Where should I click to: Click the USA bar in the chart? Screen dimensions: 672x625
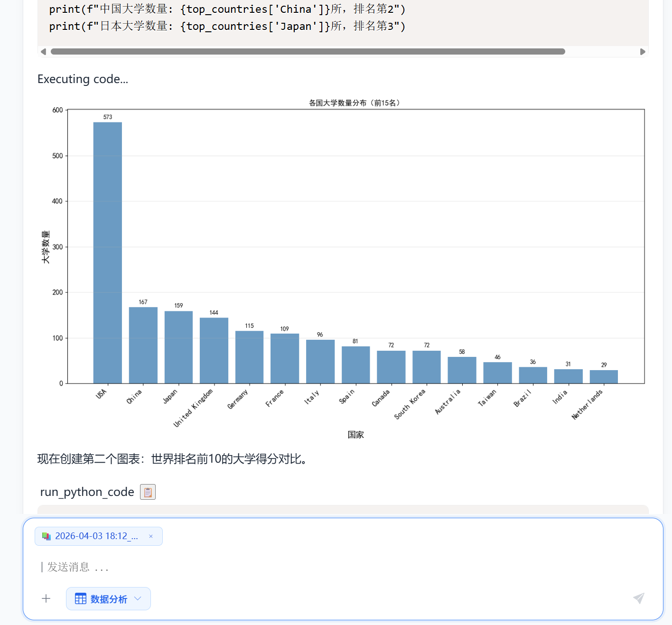108,252
